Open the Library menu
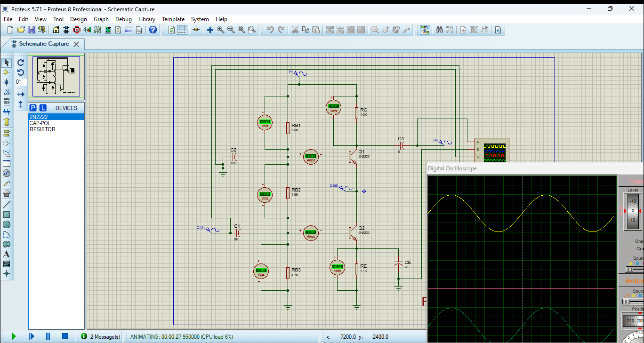644x343 pixels. pos(147,19)
